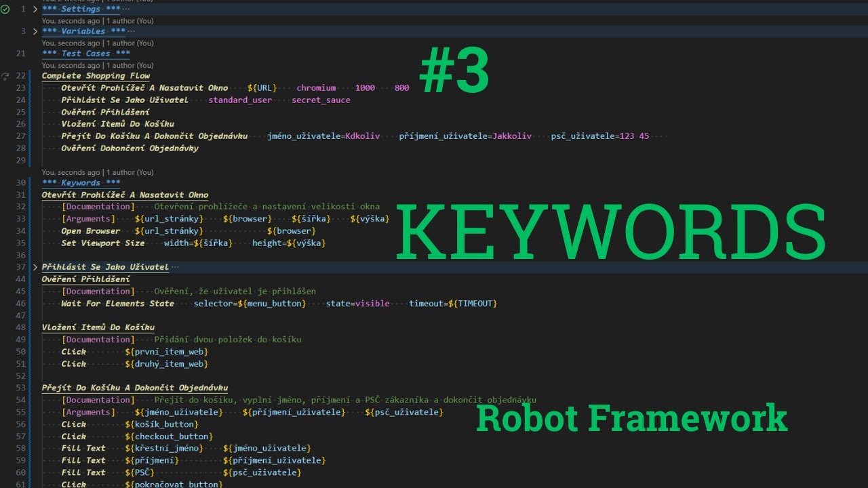Click line number 29 in the gutter
The image size is (868, 488).
click(20, 161)
